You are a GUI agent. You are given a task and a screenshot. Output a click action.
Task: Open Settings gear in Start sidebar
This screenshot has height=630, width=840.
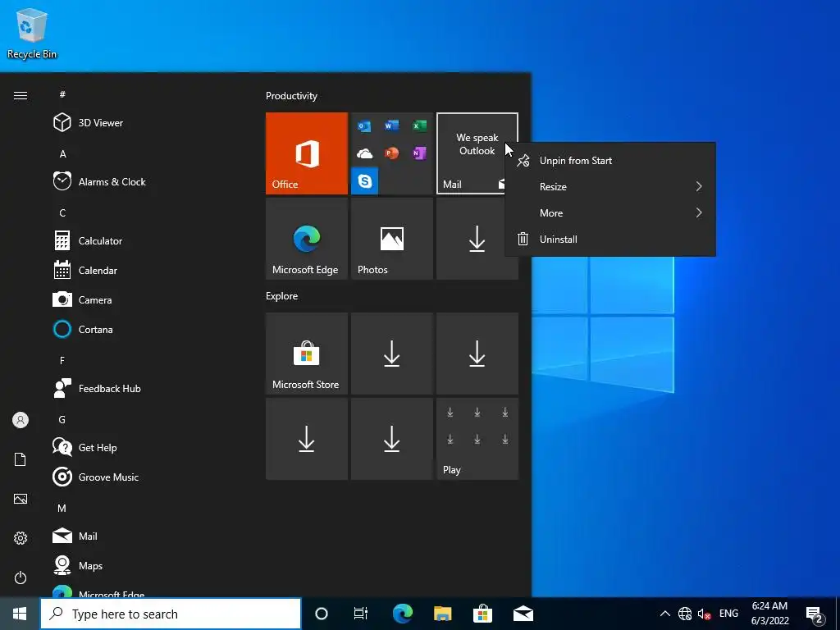point(21,538)
